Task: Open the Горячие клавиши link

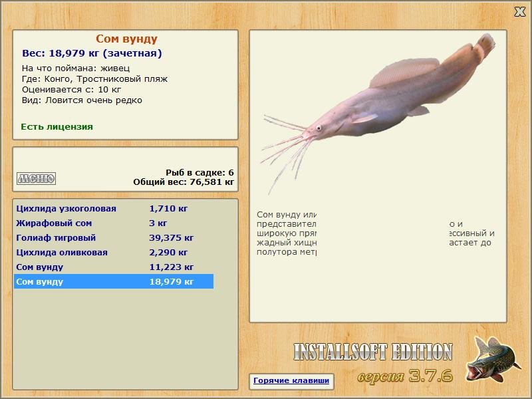Action: [x=291, y=380]
